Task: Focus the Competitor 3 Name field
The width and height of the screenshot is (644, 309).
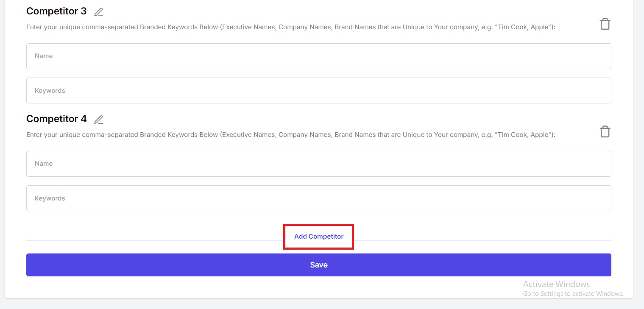Action: coord(318,56)
